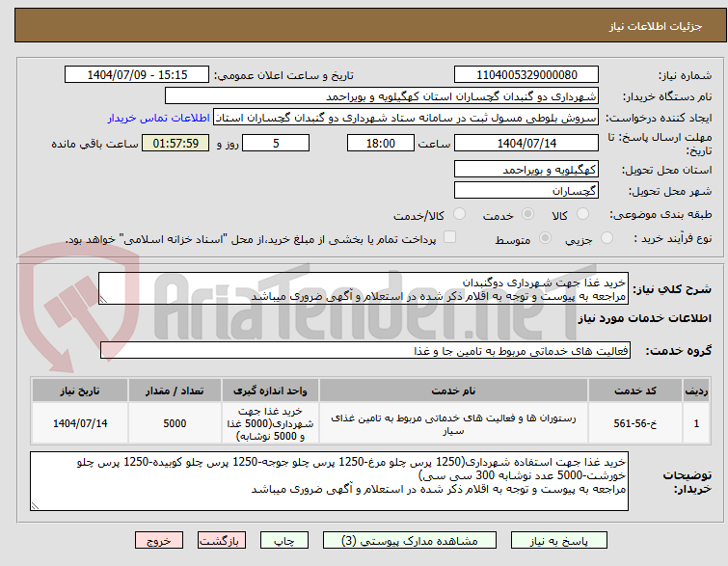Image resolution: width=728 pixels, height=566 pixels.
Task: Select the کالا/خدمت radio button
Action: [459, 214]
